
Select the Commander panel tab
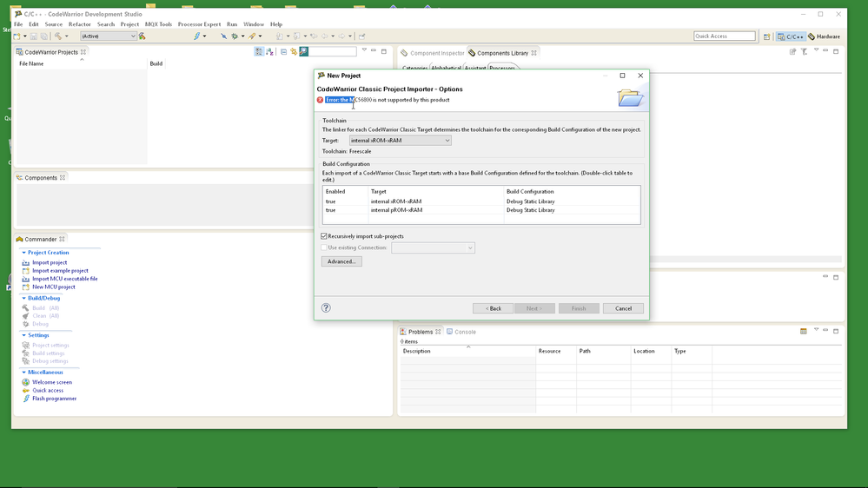point(40,239)
